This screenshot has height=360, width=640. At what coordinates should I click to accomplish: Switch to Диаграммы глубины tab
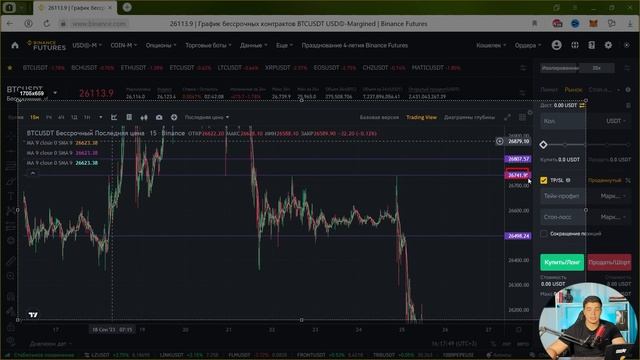pyautogui.click(x=469, y=117)
